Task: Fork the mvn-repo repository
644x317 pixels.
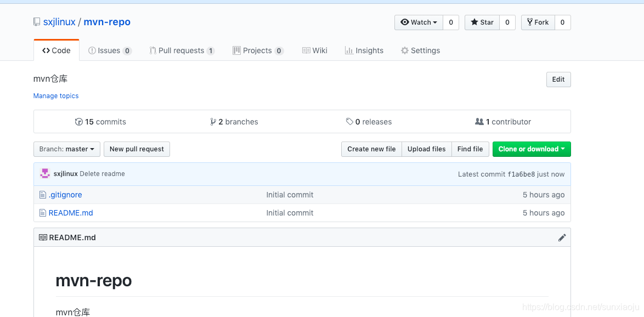Action: (x=538, y=22)
